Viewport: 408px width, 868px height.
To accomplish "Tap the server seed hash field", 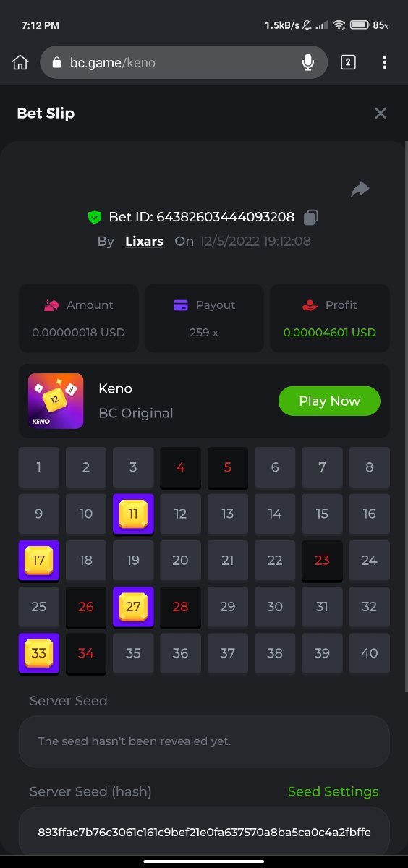I will 204,832.
